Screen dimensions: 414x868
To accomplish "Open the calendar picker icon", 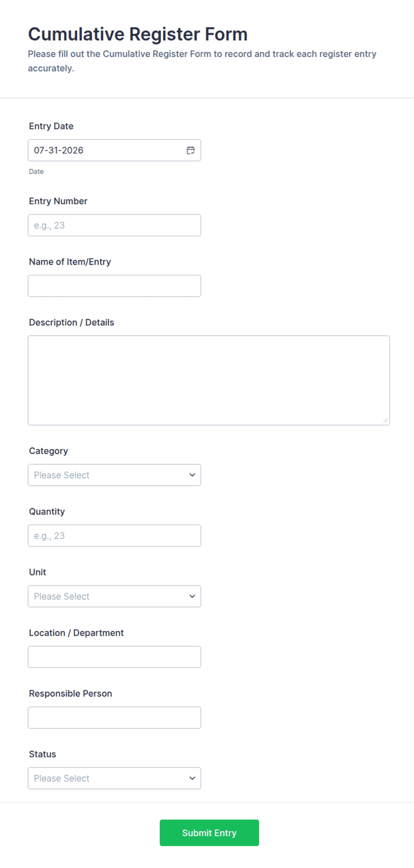I will pyautogui.click(x=191, y=150).
